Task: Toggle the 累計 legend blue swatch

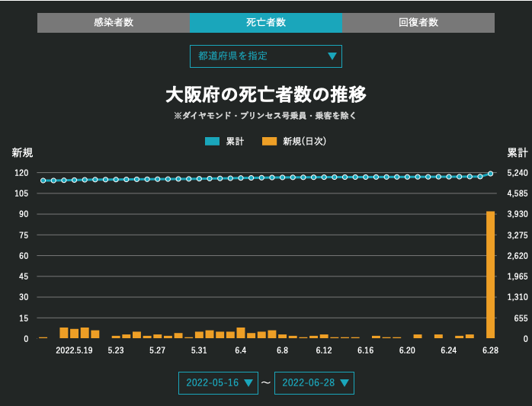Action: pyautogui.click(x=212, y=142)
